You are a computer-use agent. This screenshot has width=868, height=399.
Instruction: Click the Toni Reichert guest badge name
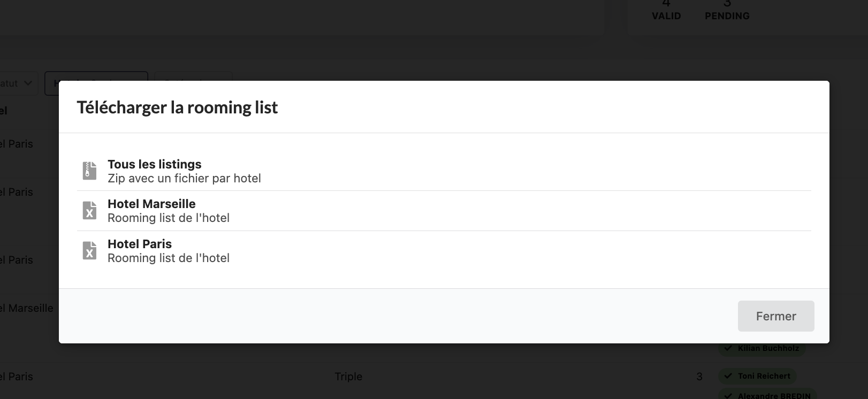(x=764, y=376)
